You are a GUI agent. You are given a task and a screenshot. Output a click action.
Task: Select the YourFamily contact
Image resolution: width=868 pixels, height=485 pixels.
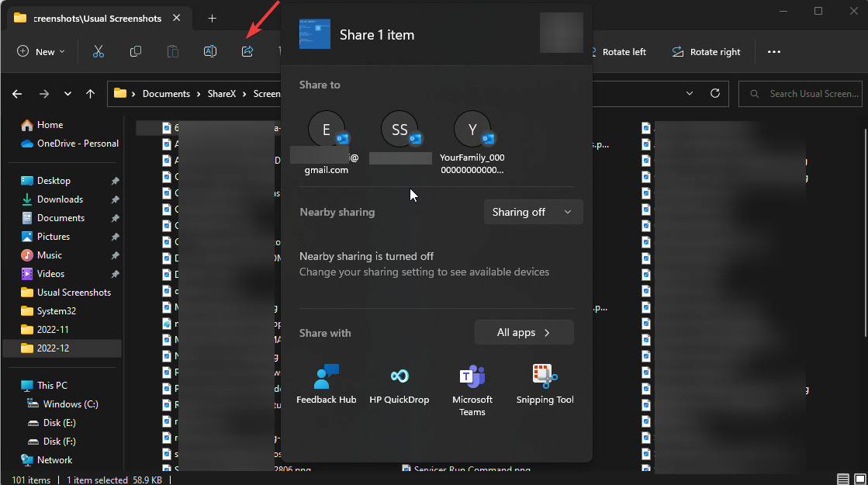(472, 143)
